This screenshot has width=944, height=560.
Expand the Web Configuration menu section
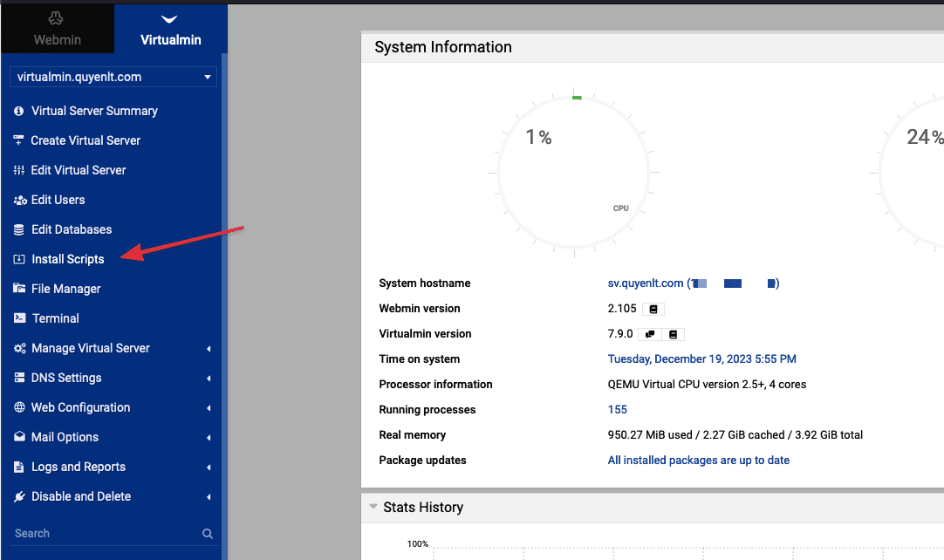(x=80, y=407)
